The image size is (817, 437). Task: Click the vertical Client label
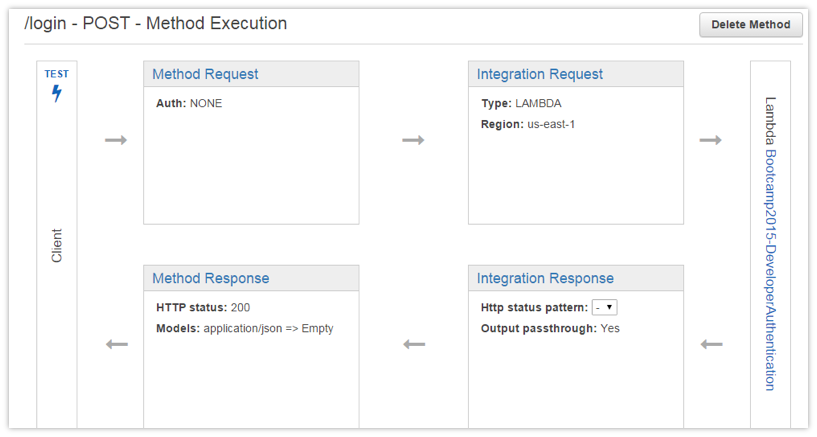coord(57,245)
